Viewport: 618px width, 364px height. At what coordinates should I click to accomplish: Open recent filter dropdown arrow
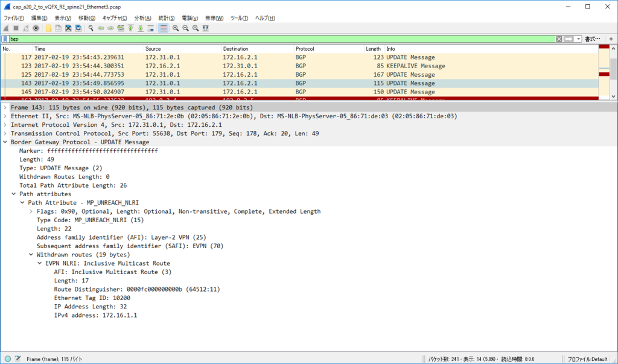point(579,39)
